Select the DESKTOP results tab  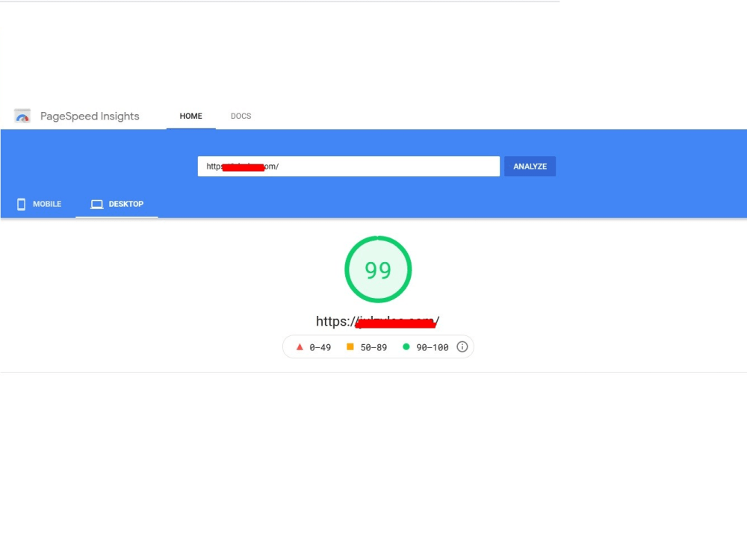click(x=117, y=204)
